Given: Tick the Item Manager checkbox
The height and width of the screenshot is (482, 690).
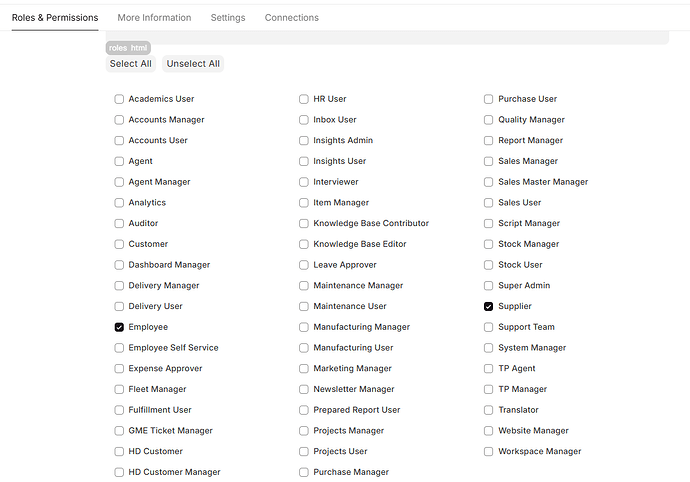Looking at the screenshot, I should (304, 202).
